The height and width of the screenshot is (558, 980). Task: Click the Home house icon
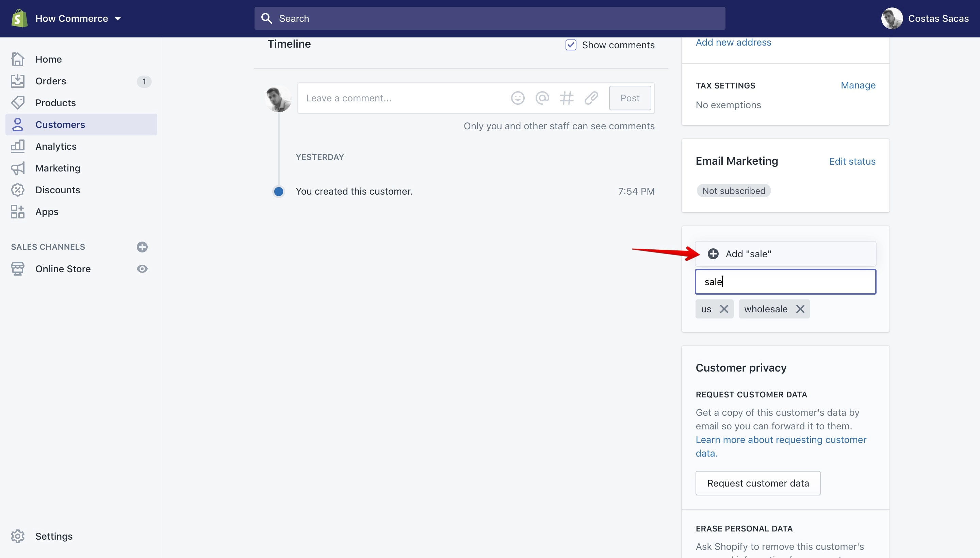(x=18, y=59)
